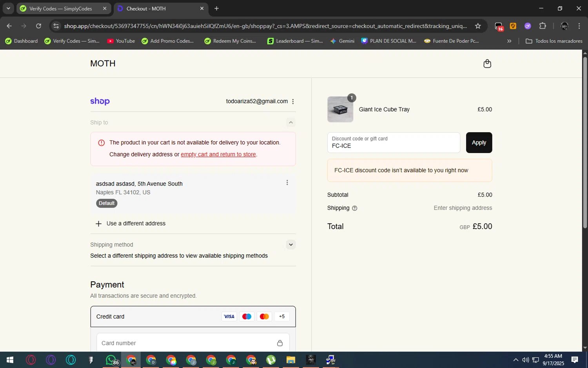This screenshot has width=588, height=368.
Task: Open Todos los marcadores folder
Action: coord(554,41)
